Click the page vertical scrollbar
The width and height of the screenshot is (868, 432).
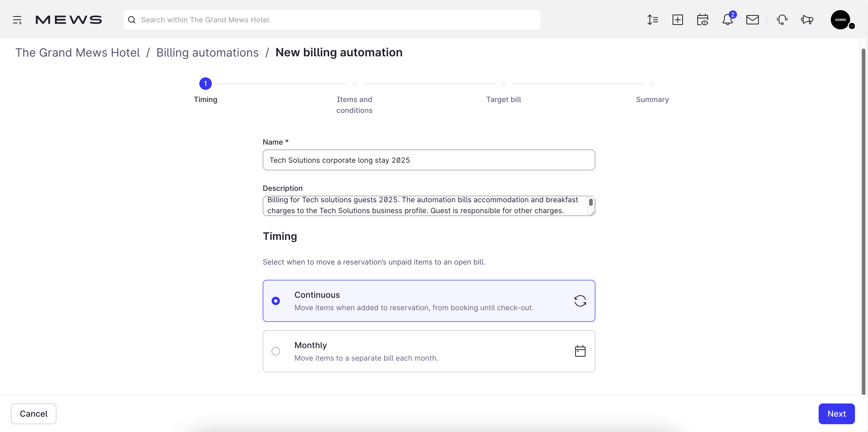pyautogui.click(x=864, y=221)
